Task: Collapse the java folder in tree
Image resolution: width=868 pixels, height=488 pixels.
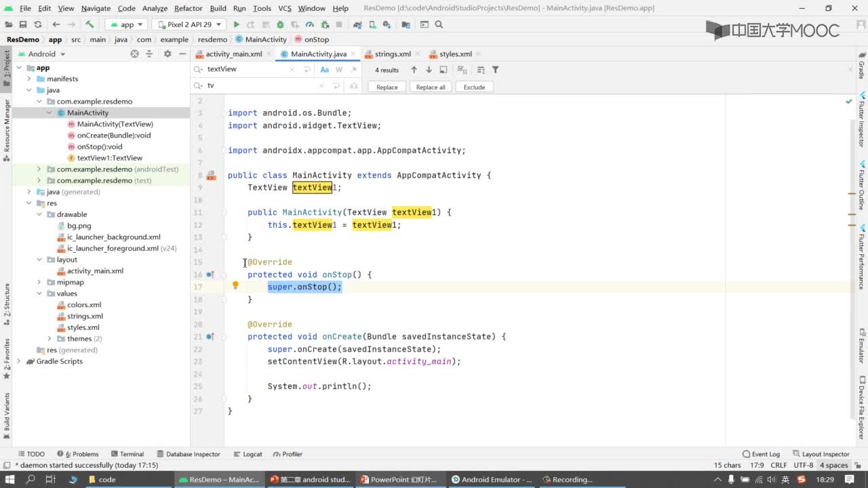Action: [30, 90]
